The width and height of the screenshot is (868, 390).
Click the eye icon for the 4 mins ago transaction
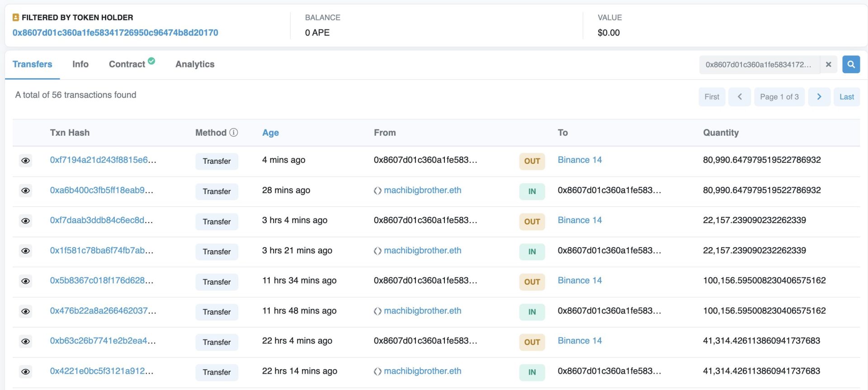click(26, 161)
